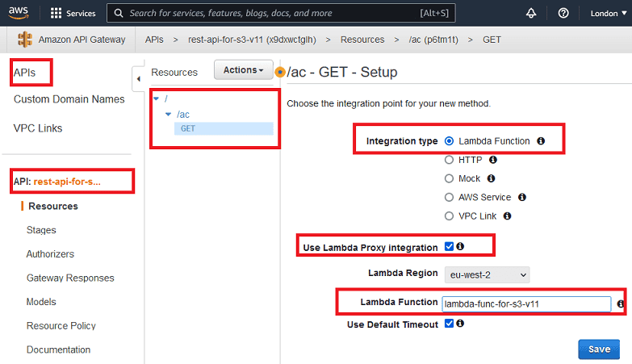Click the Lambda Function input field

click(526, 303)
